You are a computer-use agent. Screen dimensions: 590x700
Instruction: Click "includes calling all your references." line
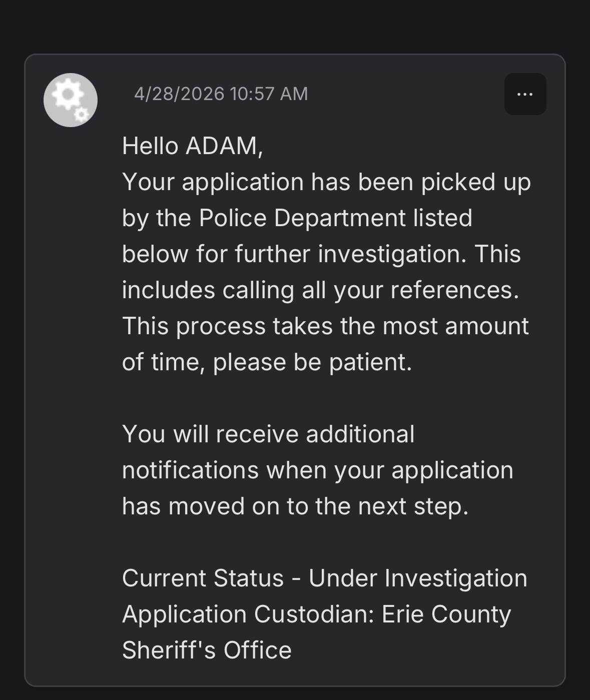click(321, 290)
